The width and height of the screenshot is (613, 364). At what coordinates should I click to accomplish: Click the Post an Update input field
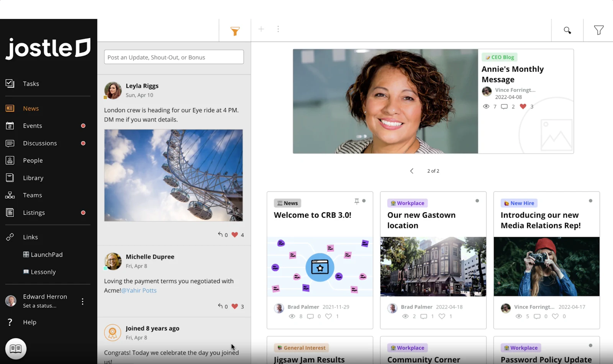(x=174, y=57)
